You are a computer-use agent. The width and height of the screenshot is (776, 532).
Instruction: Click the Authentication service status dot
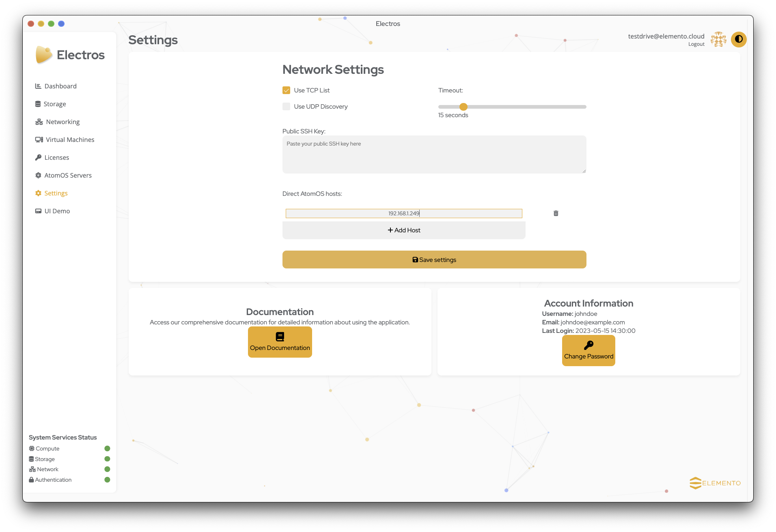(x=107, y=480)
